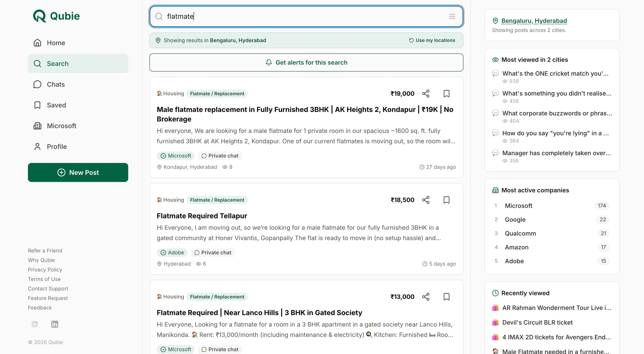The image size is (644, 354).
Task: Click Adobe verified badge on Tellapur post
Action: [x=172, y=253]
